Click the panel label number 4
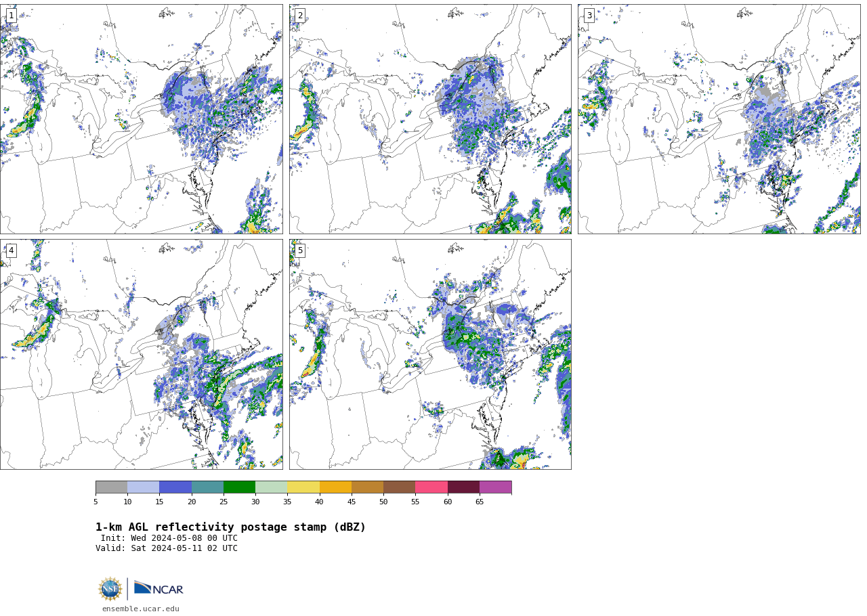Viewport: 867px width, 616px height. 12,250
